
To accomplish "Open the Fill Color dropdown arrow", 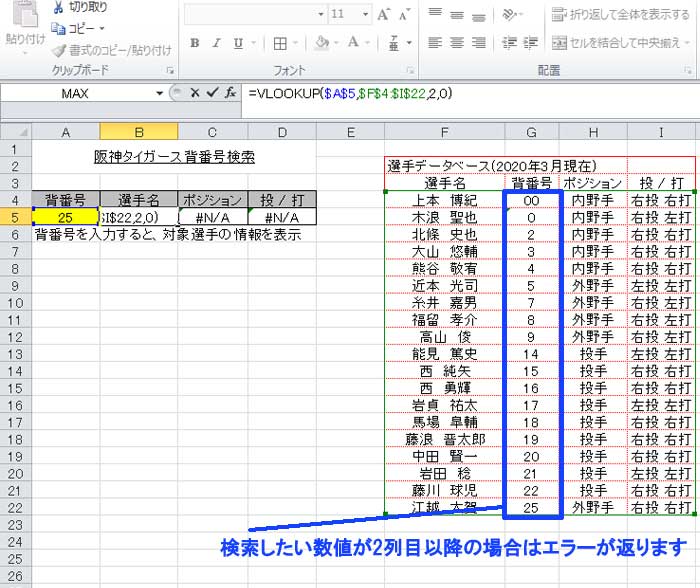I will tap(337, 43).
